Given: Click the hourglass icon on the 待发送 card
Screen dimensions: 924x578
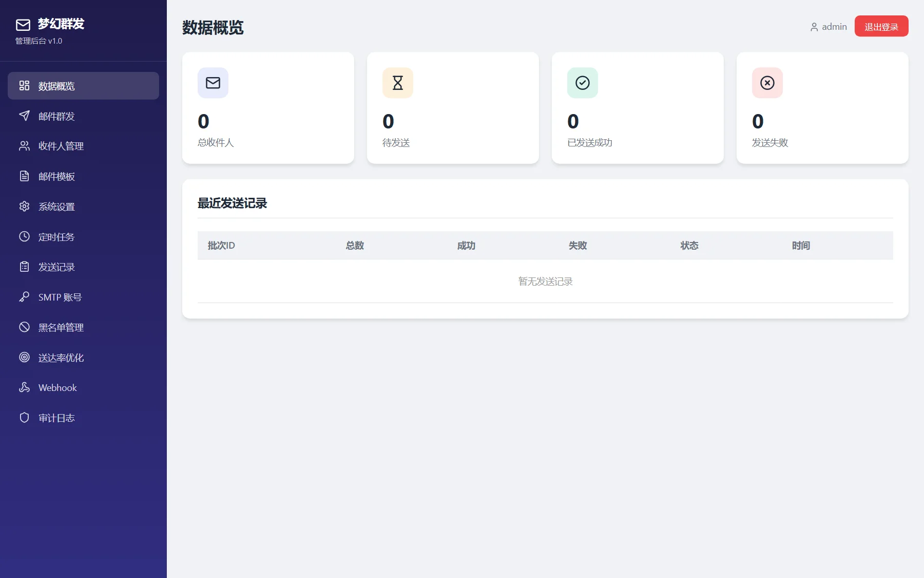Looking at the screenshot, I should pos(398,83).
